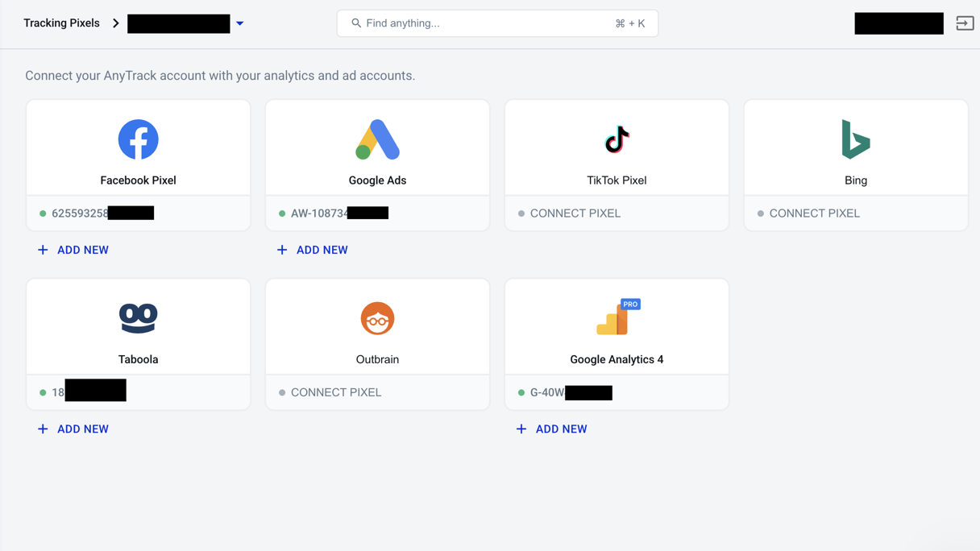
Task: Click CONNECT PIXEL on Outbrain card
Action: coord(336,392)
